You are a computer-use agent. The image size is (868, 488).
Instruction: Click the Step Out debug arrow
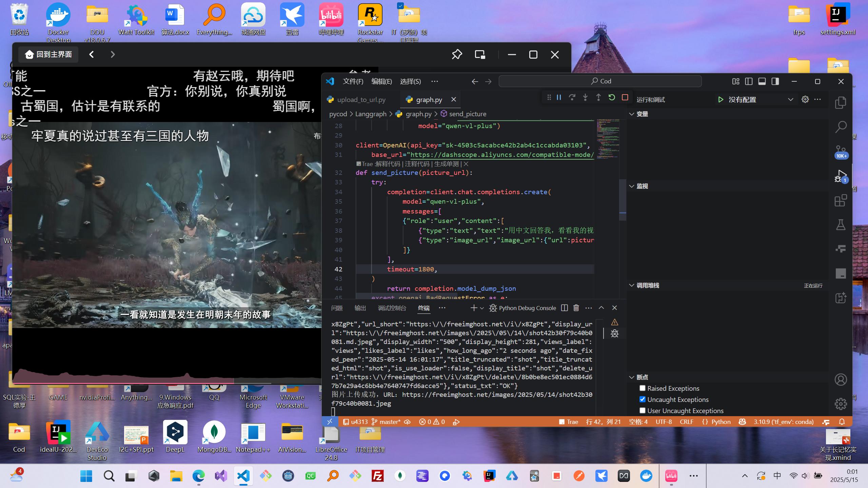pyautogui.click(x=598, y=98)
